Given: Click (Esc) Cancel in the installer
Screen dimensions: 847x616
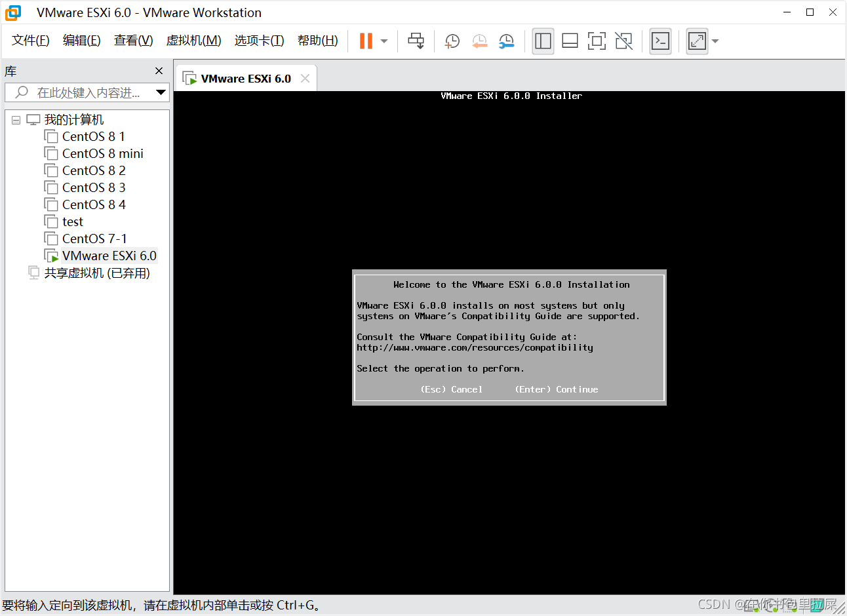Looking at the screenshot, I should pyautogui.click(x=452, y=389).
